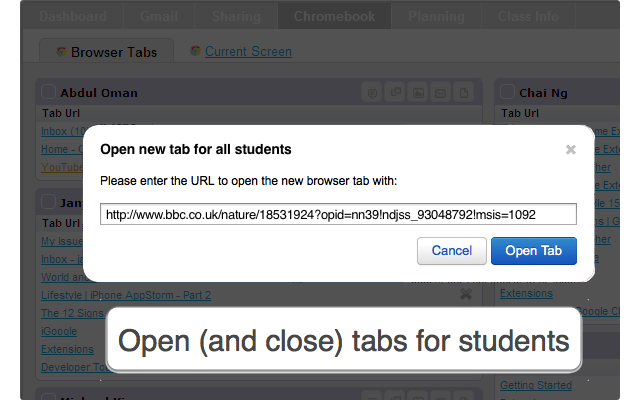Switch to the Dashboard tab

pos(73,16)
